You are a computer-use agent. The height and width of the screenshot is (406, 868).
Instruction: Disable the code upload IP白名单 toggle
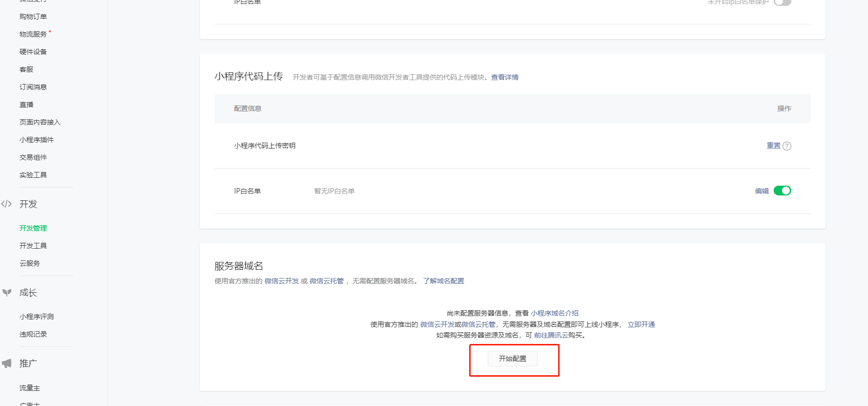782,191
